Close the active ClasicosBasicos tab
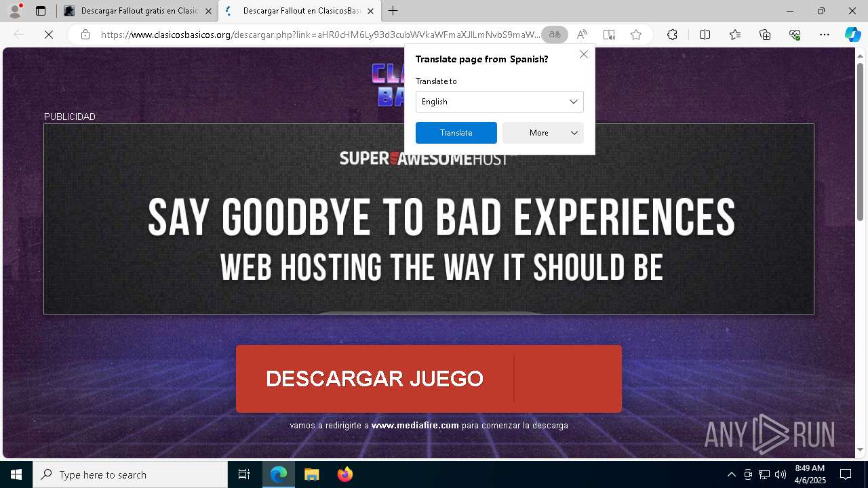The width and height of the screenshot is (868, 488). pyautogui.click(x=370, y=11)
